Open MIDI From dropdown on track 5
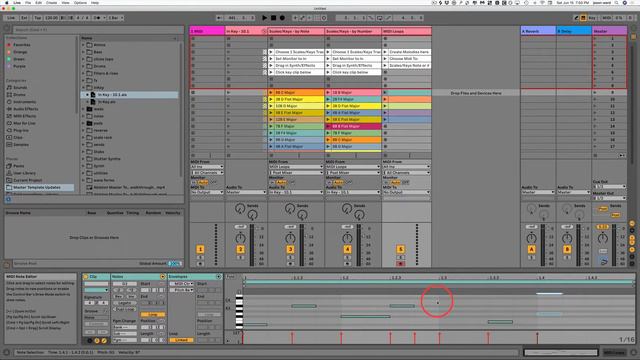The height and width of the screenshot is (360, 640). [x=407, y=167]
